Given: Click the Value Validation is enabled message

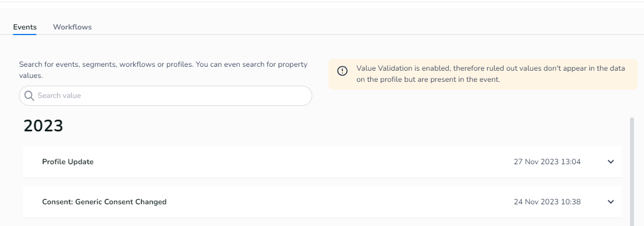Looking at the screenshot, I should point(490,68).
